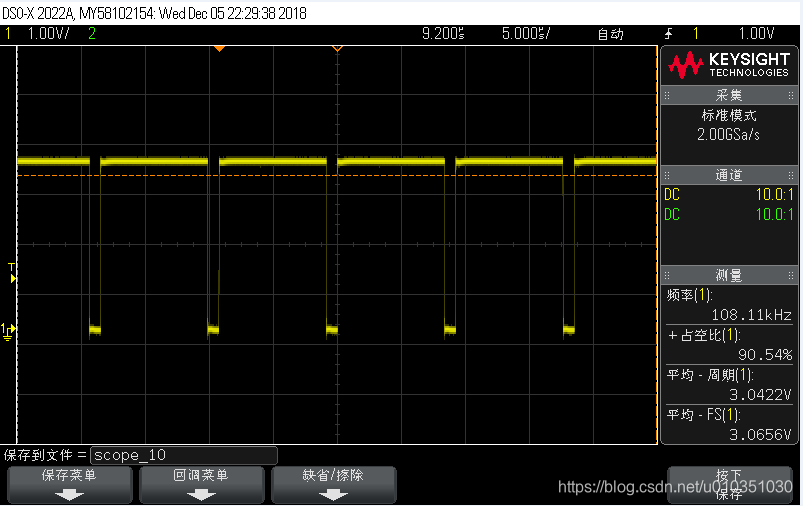This screenshot has width=803, height=506.
Task: Click the down arrow on 保存菜单
Action: pos(70,495)
